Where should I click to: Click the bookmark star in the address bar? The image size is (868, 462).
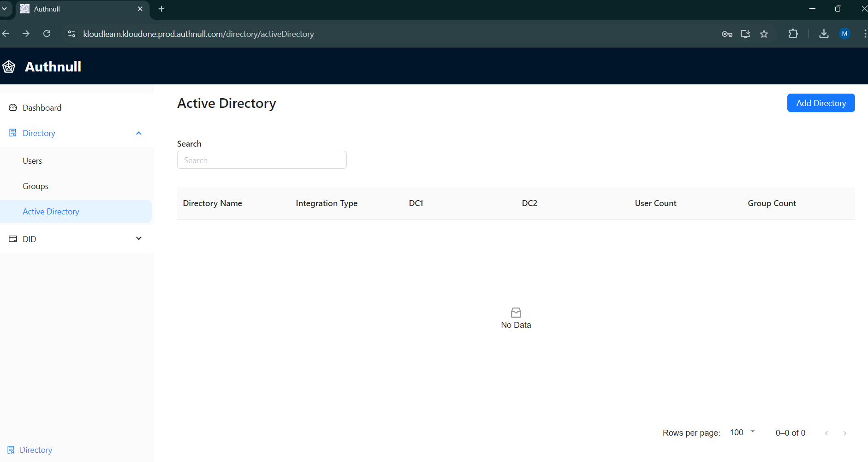tap(764, 34)
